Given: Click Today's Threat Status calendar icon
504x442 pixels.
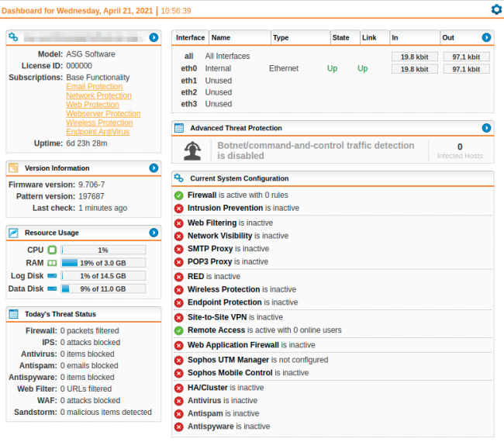Looking at the screenshot, I should [x=13, y=314].
